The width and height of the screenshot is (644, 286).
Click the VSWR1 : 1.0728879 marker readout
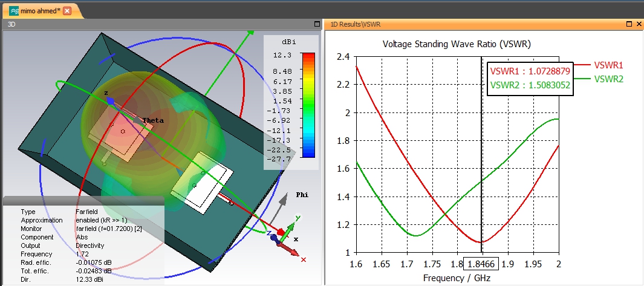[530, 71]
